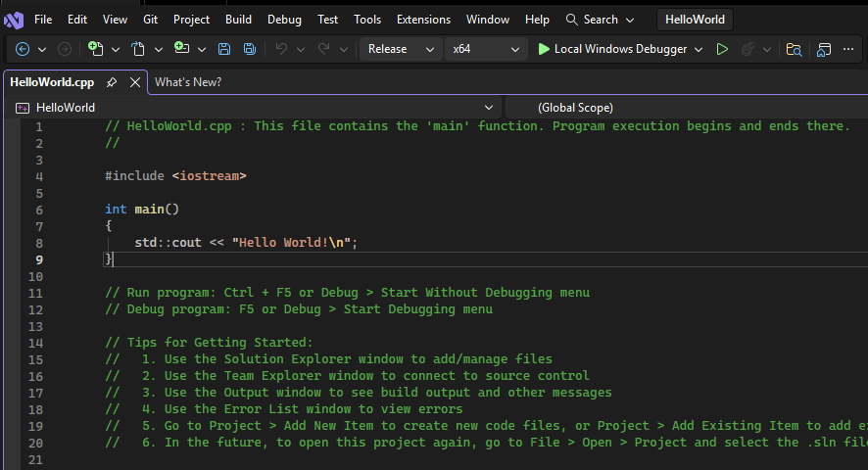The image size is (868, 470).
Task: Switch to the What's New? tab
Action: [x=188, y=82]
